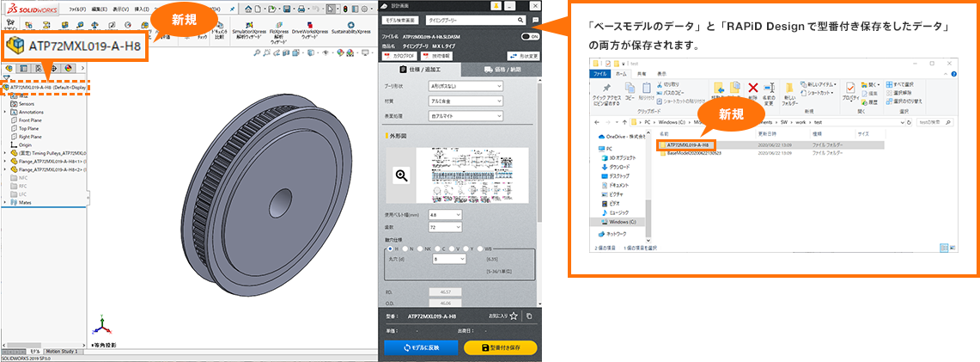
Task: Select the FeatureManager design tree tab
Action: 9,68
